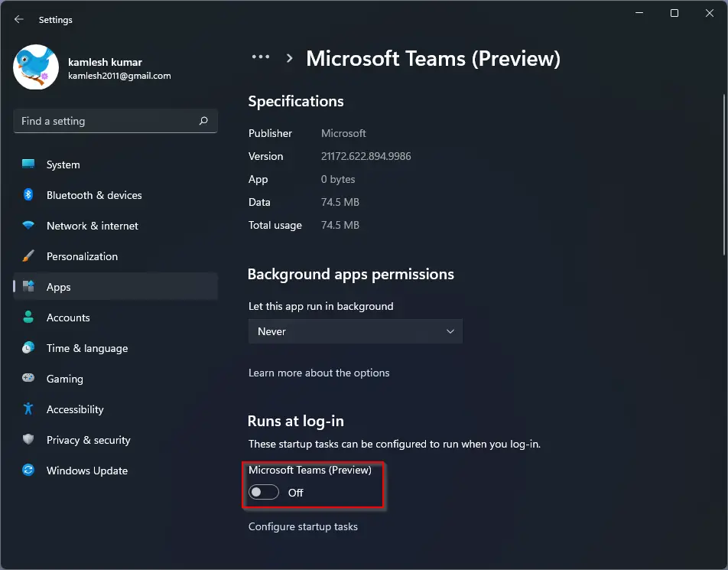The image size is (728, 570).
Task: Open Network & internet settings
Action: click(115, 226)
